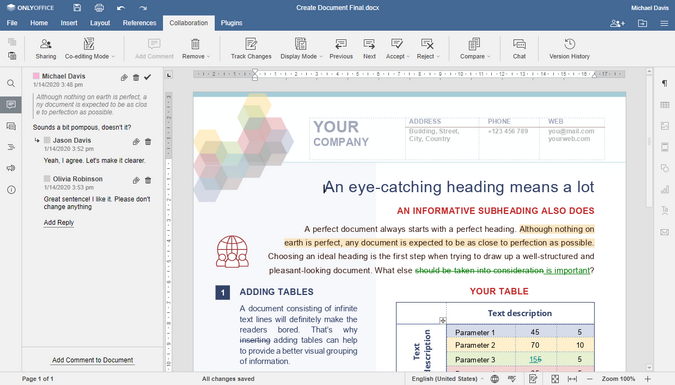Click the Search icon in left sidebar
Viewport: 675px width, 385px height.
pos(11,84)
